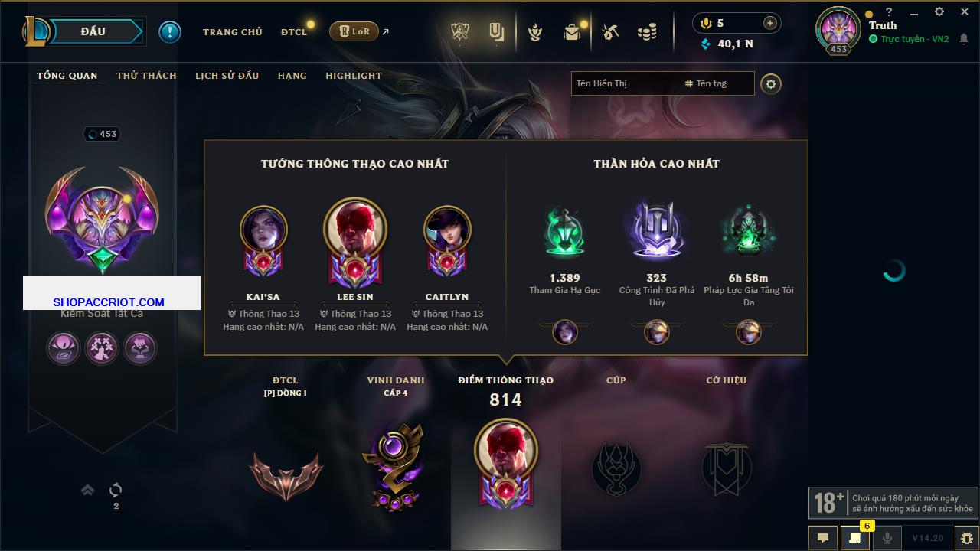This screenshot has height=551, width=980.
Task: Toggle the missions panel with badge 6
Action: tap(855, 538)
